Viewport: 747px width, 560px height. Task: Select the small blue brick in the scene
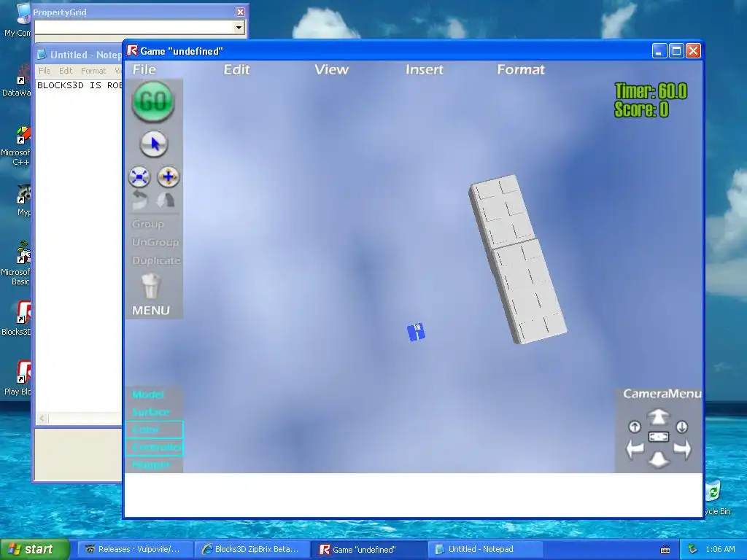(x=416, y=332)
